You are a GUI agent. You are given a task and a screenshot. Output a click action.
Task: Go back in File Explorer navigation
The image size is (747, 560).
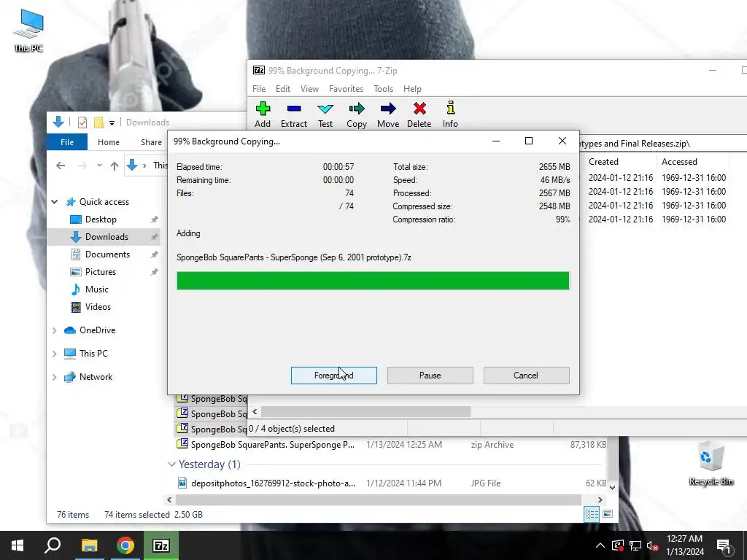tap(61, 166)
